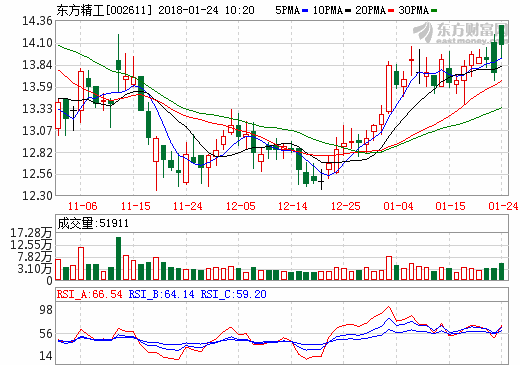Screen dimensions: 520x365
Task: Click the 13.33 price axis label
Action: tap(37, 109)
